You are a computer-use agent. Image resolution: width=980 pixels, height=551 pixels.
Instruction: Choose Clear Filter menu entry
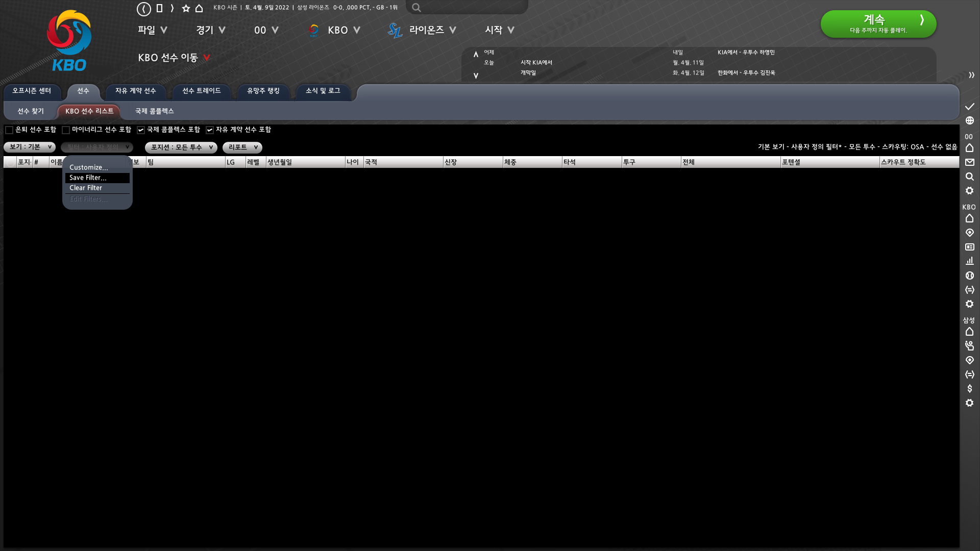[86, 188]
